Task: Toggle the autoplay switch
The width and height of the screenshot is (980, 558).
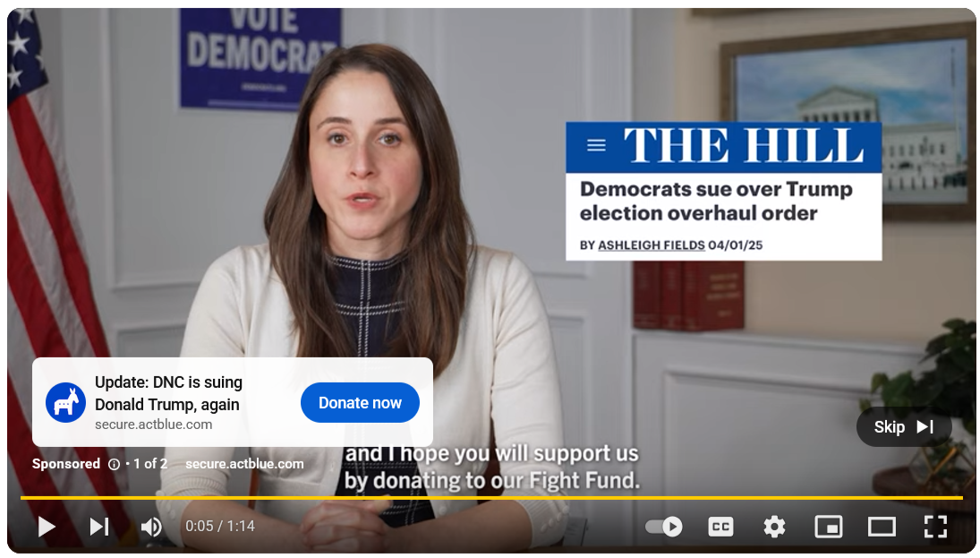Action: (x=664, y=527)
